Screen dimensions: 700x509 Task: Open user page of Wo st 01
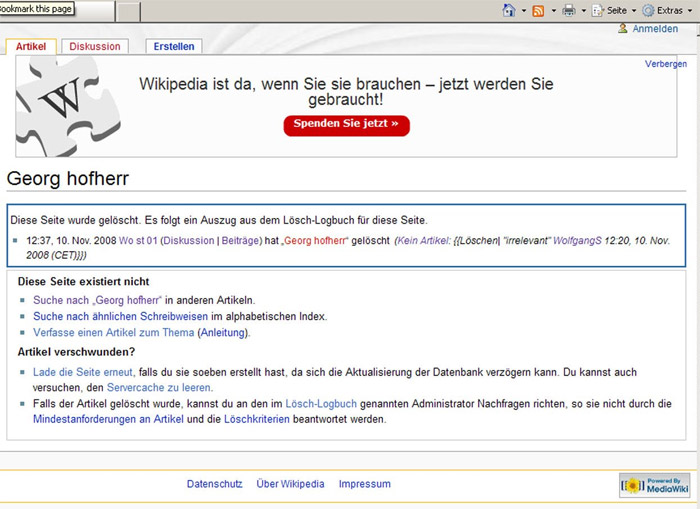tap(138, 241)
